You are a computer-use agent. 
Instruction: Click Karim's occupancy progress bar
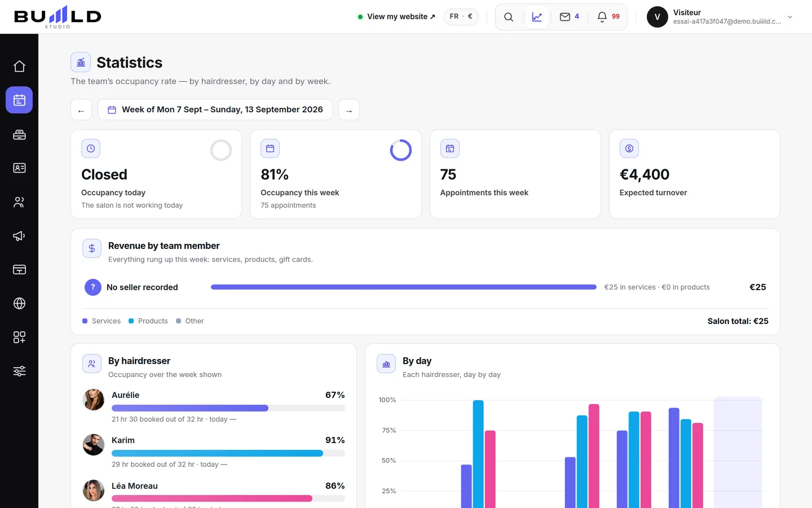coord(228,453)
